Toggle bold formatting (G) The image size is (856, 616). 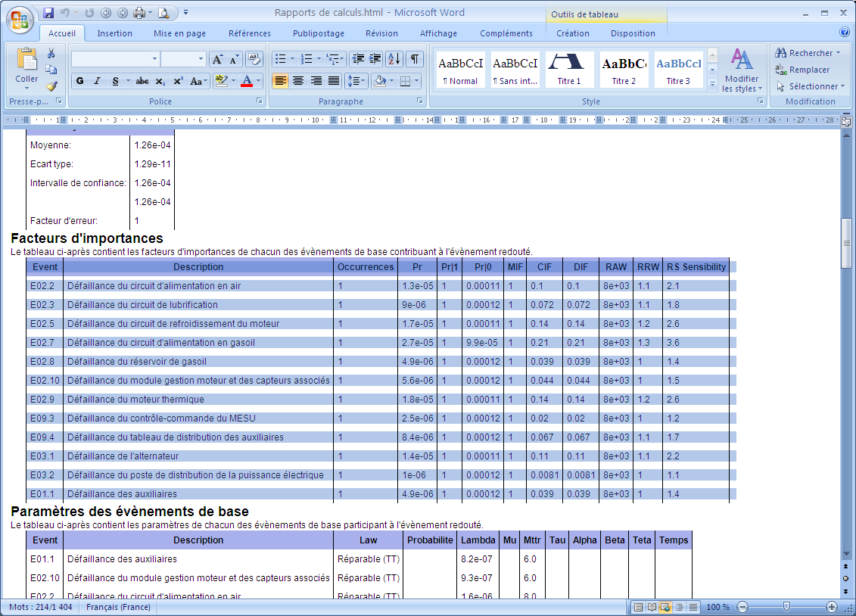pyautogui.click(x=79, y=81)
